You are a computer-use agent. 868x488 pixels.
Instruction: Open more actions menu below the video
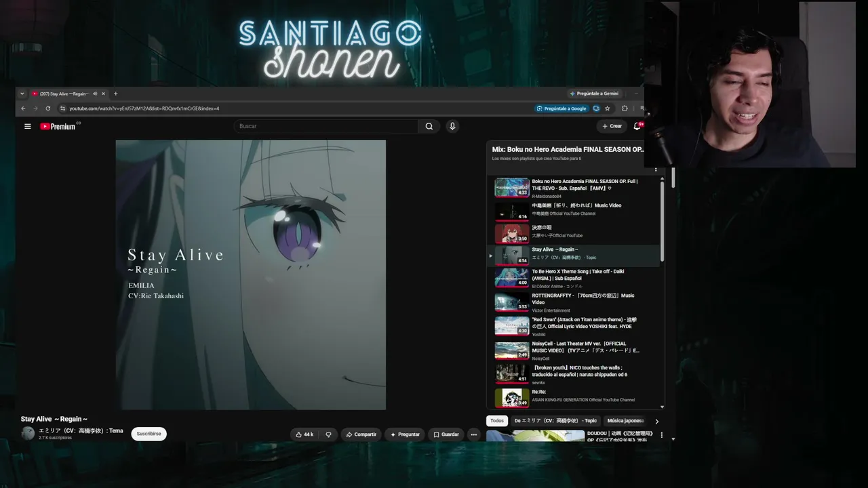473,434
